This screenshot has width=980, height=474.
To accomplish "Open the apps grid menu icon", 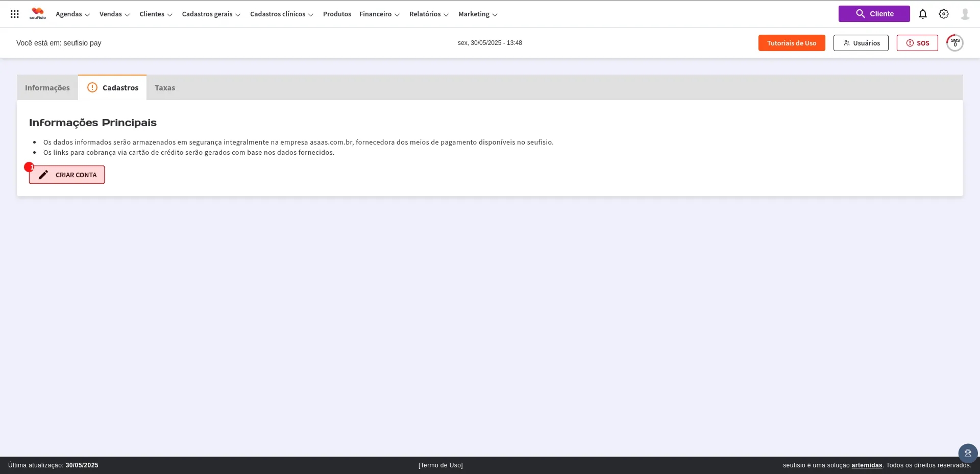I will 15,14.
